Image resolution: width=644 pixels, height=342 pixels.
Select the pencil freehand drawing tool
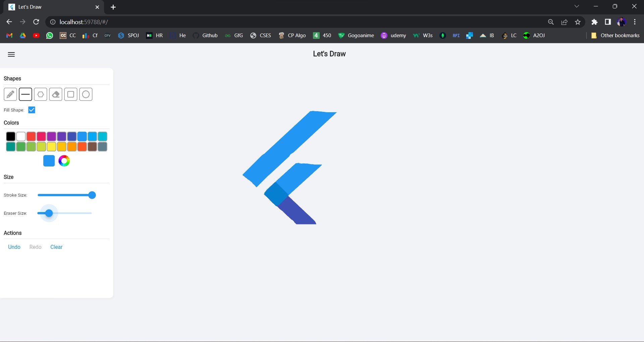point(10,94)
